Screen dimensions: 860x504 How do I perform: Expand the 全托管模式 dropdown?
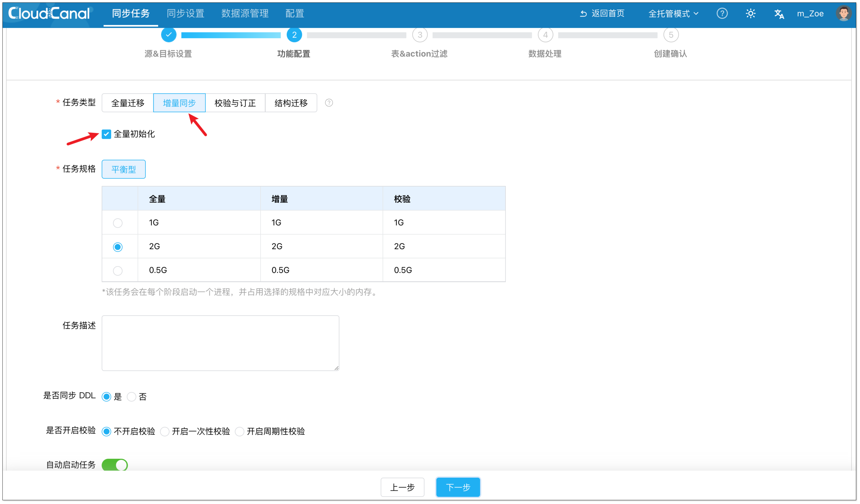pyautogui.click(x=673, y=14)
